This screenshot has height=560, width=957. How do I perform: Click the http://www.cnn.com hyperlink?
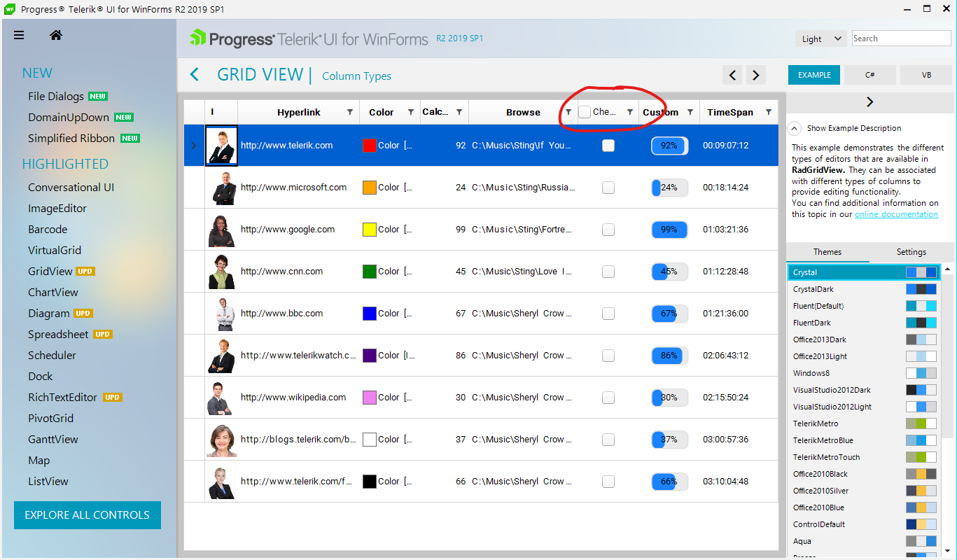[x=282, y=272]
